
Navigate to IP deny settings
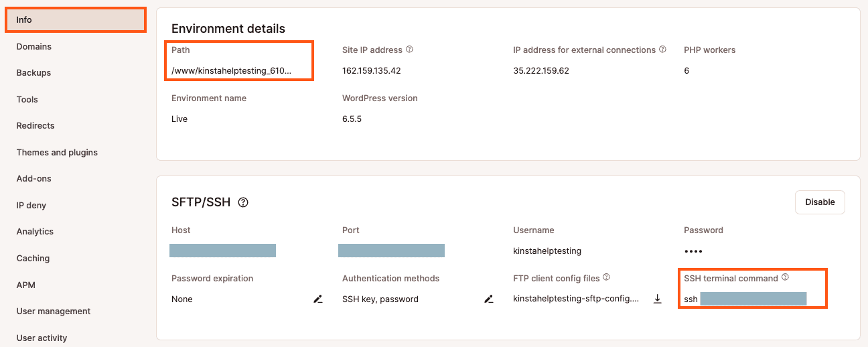[x=31, y=205]
